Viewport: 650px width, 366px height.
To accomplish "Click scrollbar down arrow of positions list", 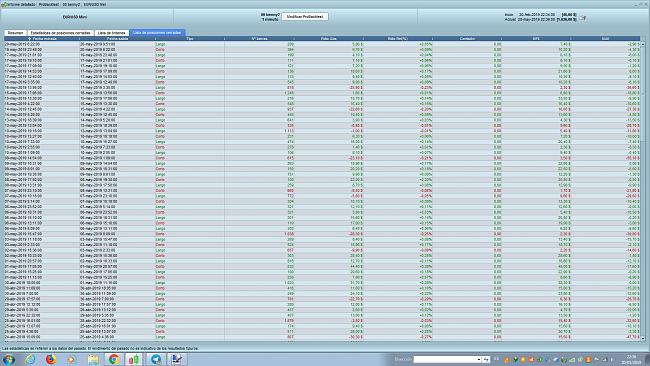I will coord(643,339).
